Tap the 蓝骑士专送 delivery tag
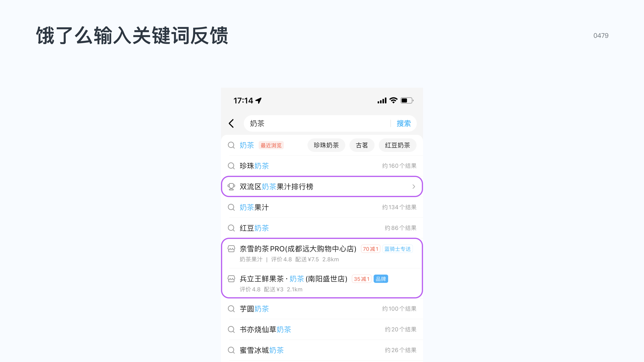 pyautogui.click(x=397, y=249)
